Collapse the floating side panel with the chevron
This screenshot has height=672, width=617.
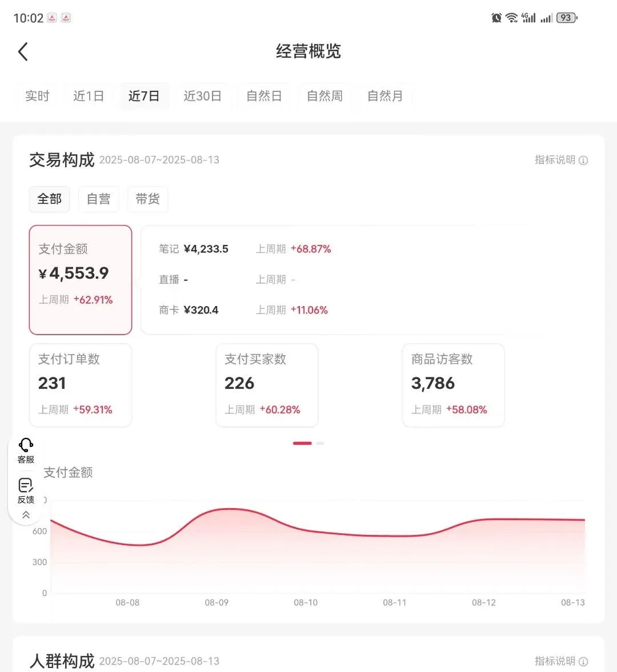[25, 515]
